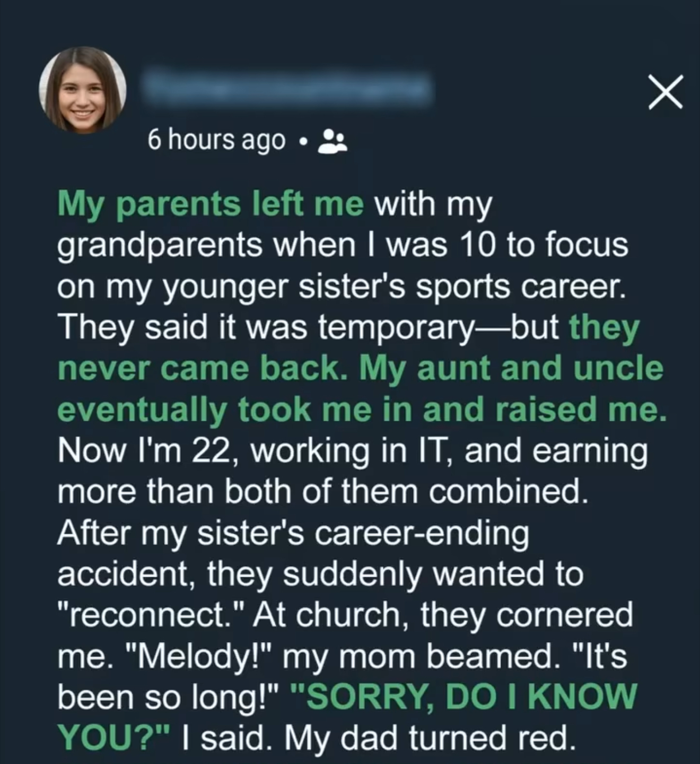Screen dimensions: 700x764
Task: Click the friends audience icon
Action: tap(331, 141)
